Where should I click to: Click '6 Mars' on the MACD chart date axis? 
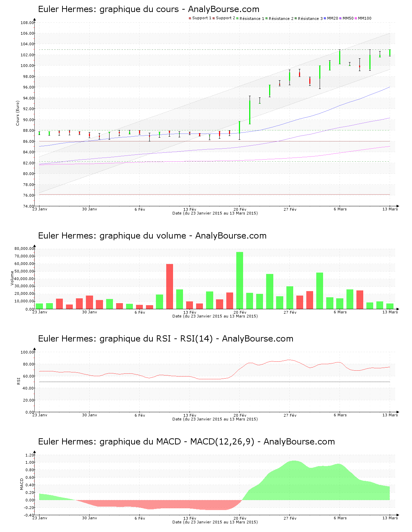point(340,518)
